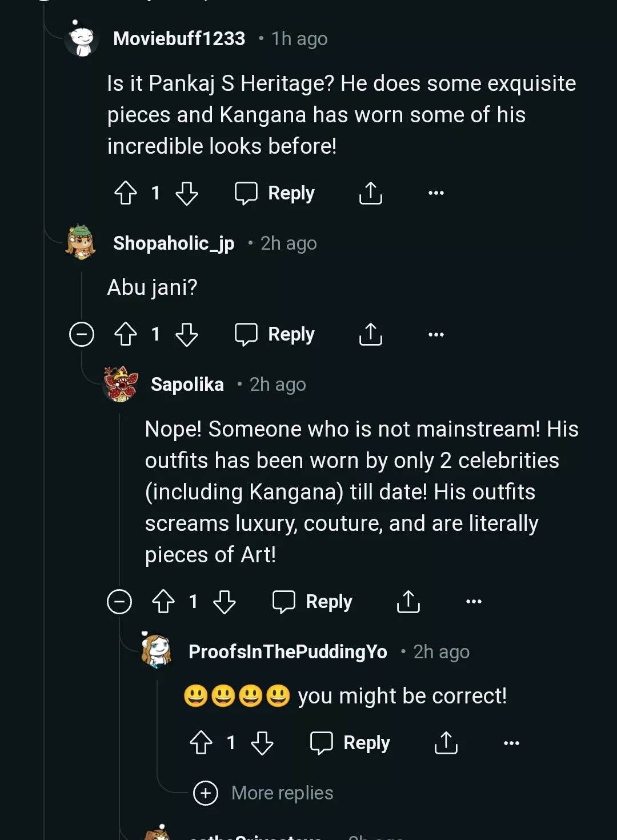This screenshot has width=617, height=840.
Task: Downvote ProofsInThePuddingYo's comment
Action: coord(262,743)
